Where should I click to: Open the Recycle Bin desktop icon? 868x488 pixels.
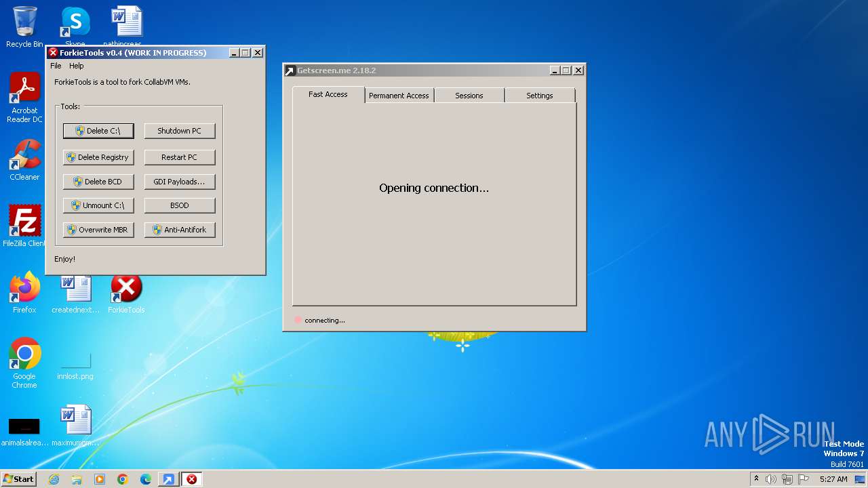pos(24,27)
